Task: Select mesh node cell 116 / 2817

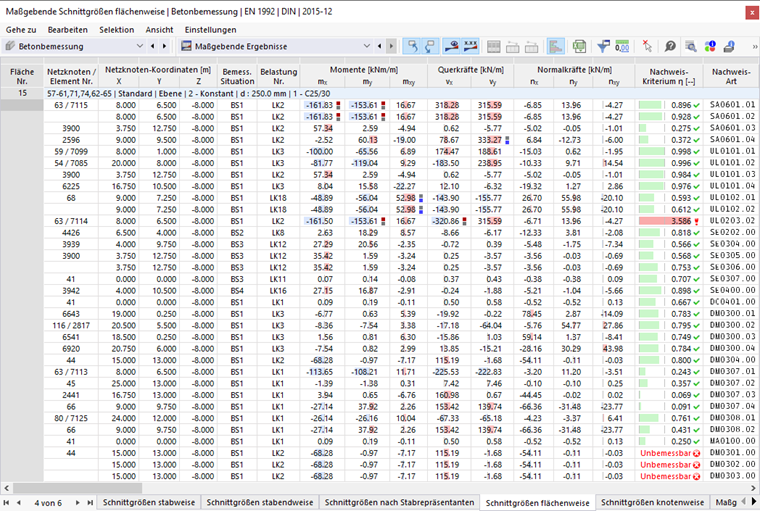Action: [x=71, y=325]
